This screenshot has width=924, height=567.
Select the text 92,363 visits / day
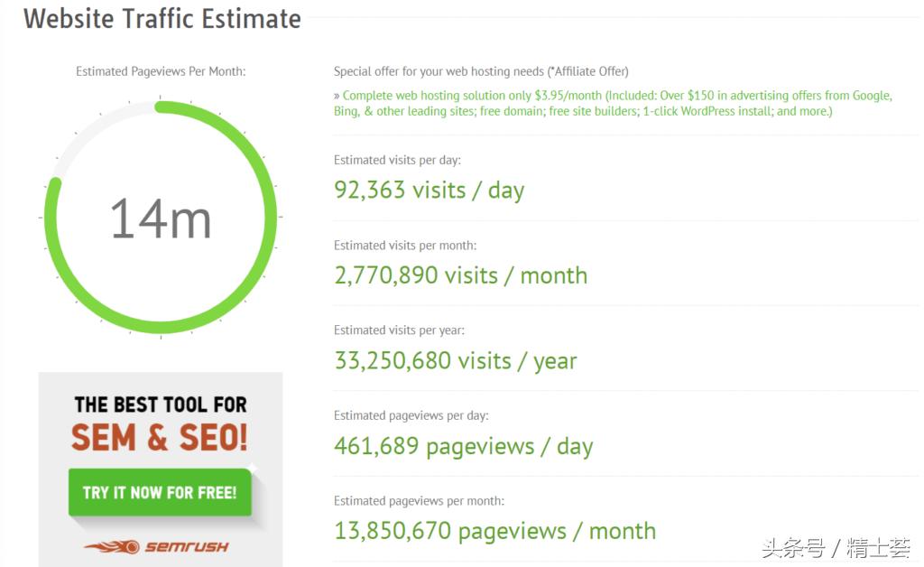(429, 191)
